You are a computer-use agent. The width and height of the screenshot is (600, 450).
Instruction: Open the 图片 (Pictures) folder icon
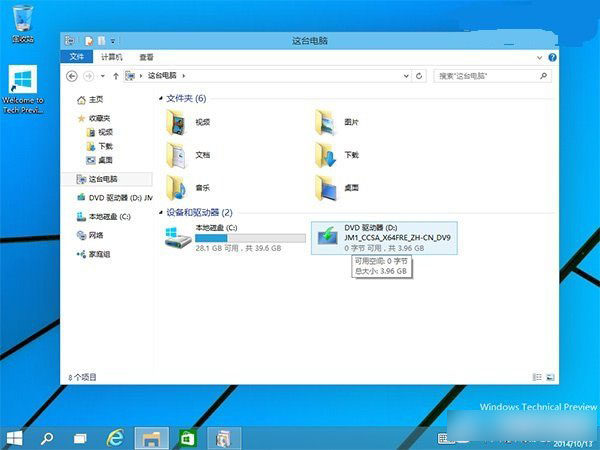point(326,123)
